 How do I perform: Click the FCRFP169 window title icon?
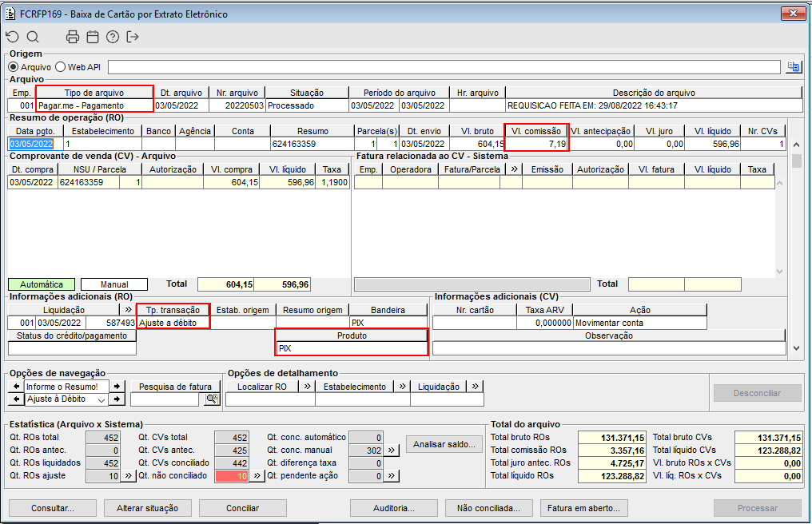(x=10, y=14)
